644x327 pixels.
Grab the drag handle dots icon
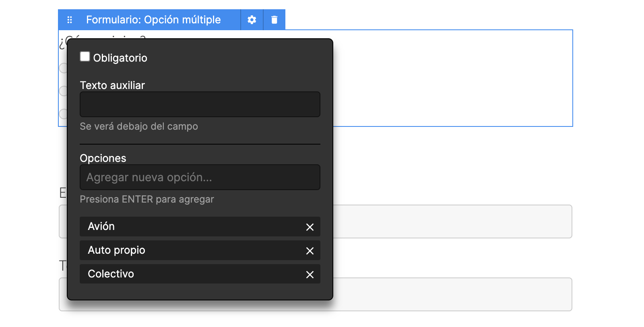(70, 20)
